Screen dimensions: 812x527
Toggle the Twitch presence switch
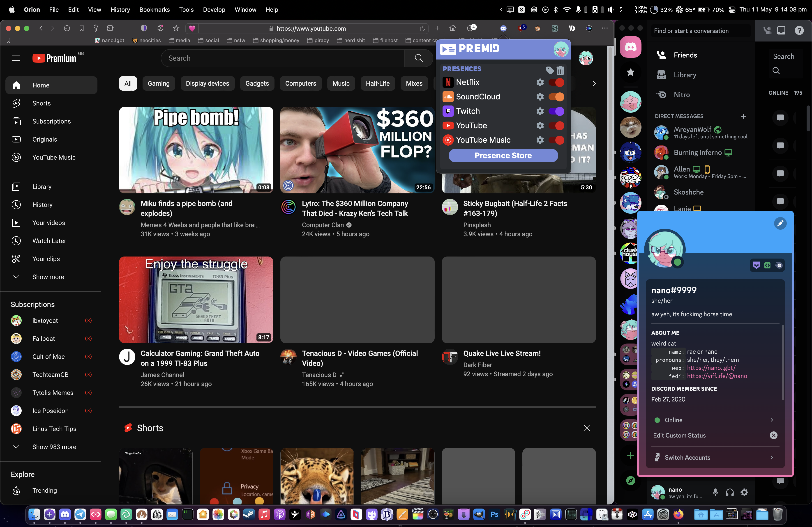pos(556,111)
